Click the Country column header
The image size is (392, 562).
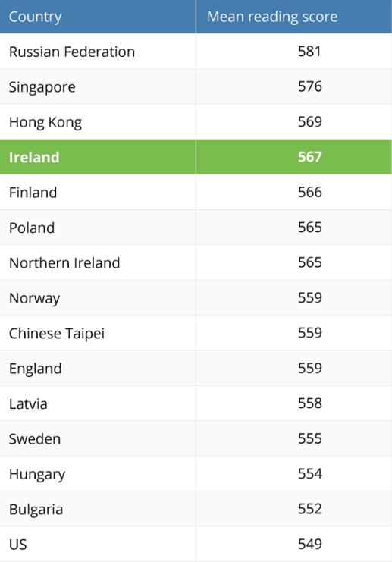98,17
